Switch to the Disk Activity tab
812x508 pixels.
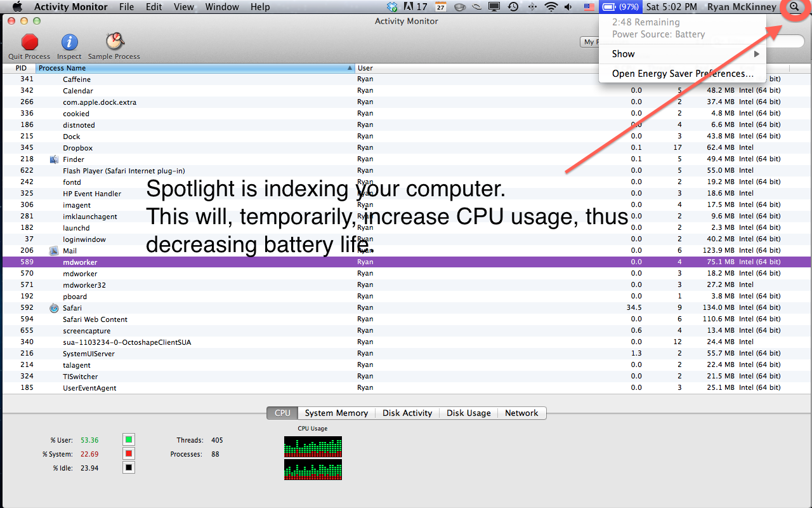407,413
